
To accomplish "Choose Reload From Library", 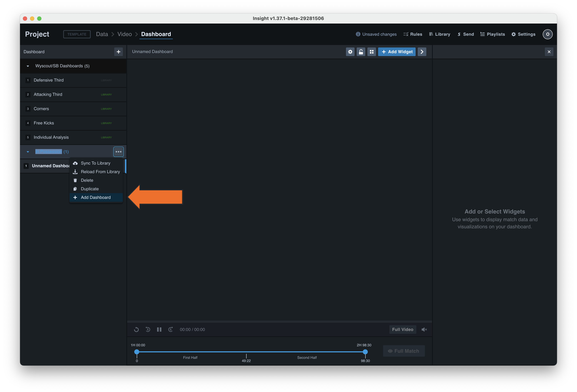I will [96, 172].
